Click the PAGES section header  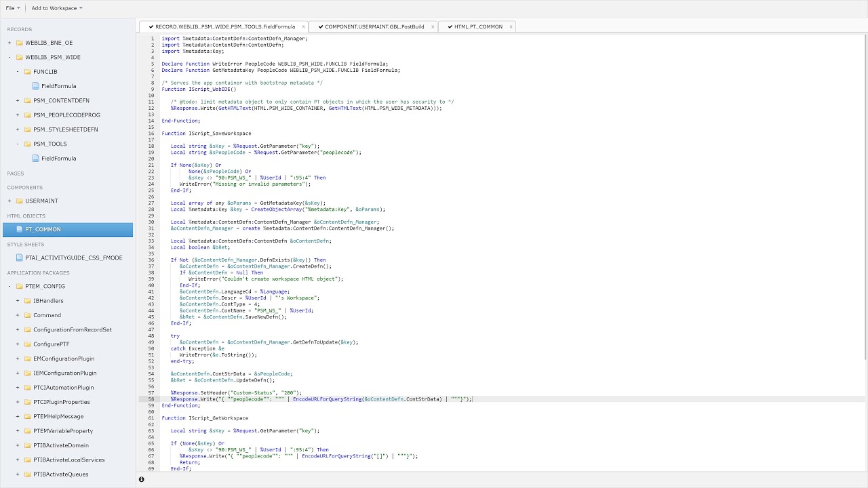tap(16, 174)
